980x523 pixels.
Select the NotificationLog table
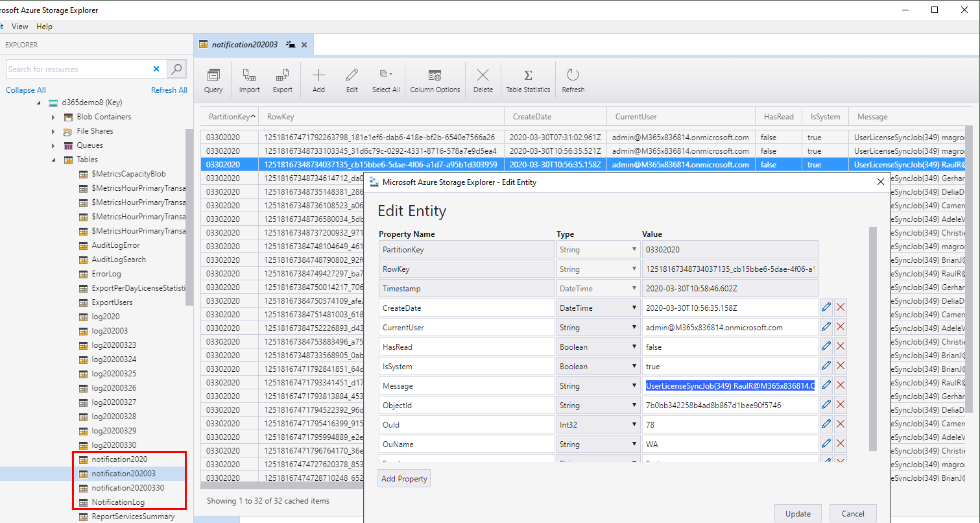pyautogui.click(x=118, y=502)
